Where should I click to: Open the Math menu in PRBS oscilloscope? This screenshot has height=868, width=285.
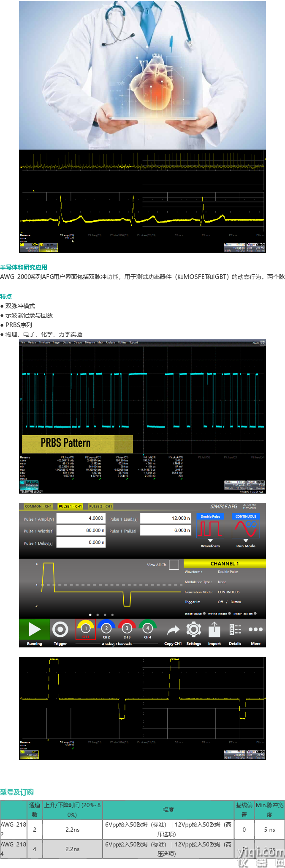pos(100,343)
